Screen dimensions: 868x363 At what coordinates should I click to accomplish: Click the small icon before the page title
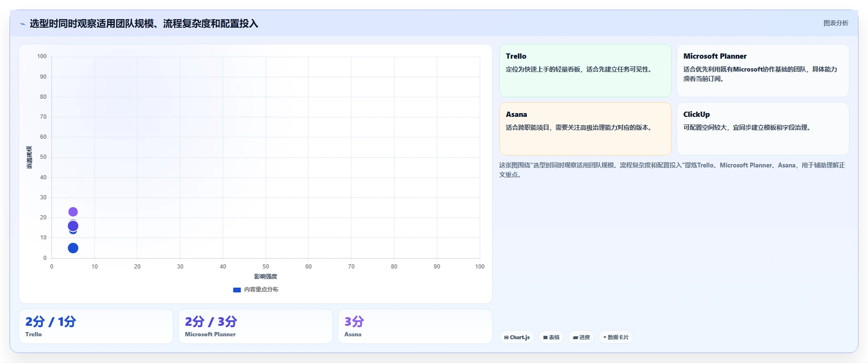coord(22,24)
